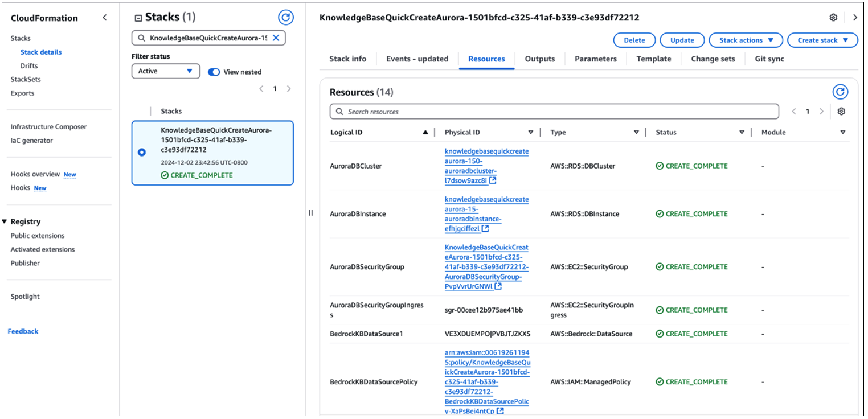This screenshot has height=419, width=868.
Task: Open the Change sets tab
Action: click(713, 59)
